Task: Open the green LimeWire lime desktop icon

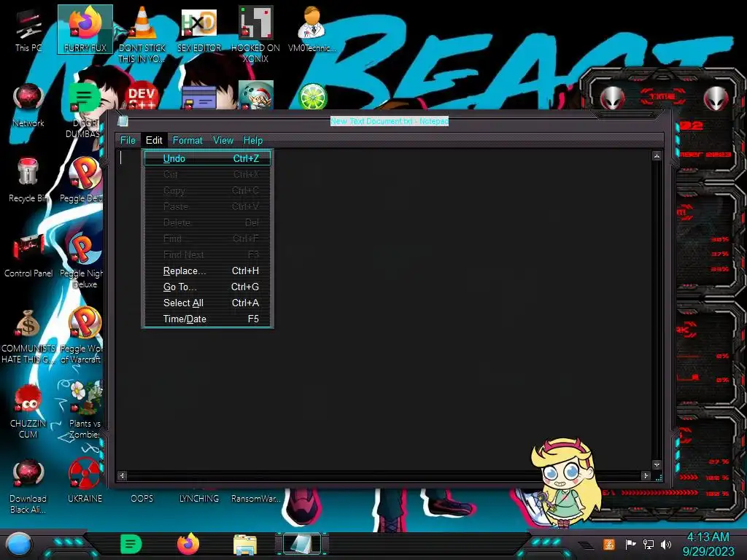Action: point(312,96)
